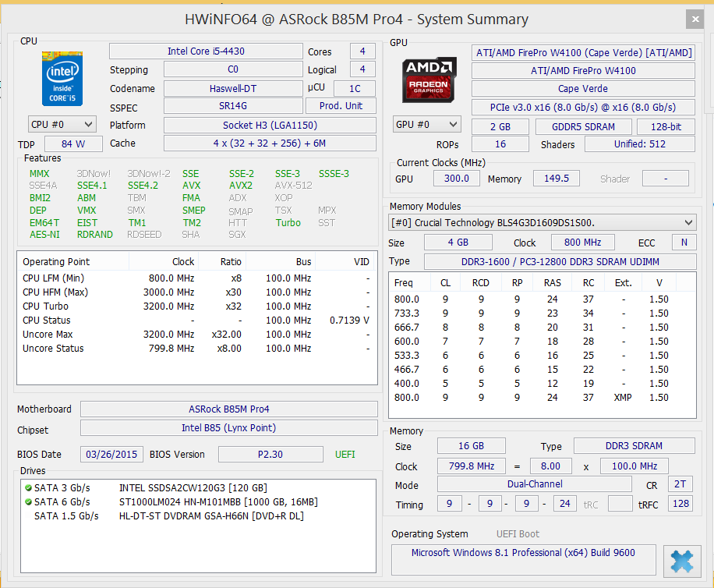This screenshot has height=588, width=714.
Task: Click the 0.7139 V VID value
Action: point(349,321)
